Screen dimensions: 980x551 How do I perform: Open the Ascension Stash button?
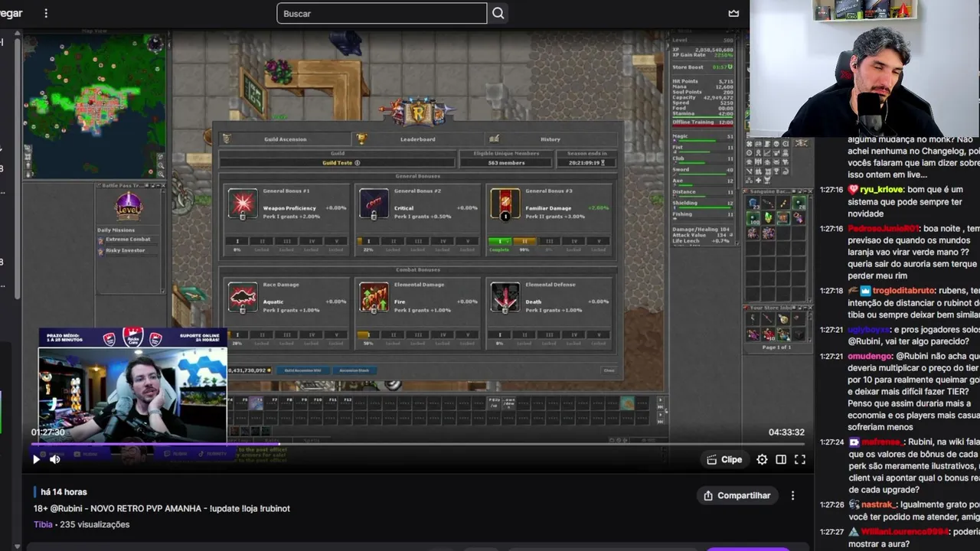coord(354,370)
